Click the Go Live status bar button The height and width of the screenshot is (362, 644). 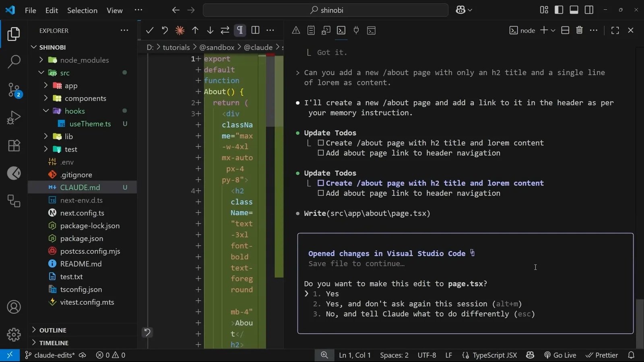click(x=560, y=355)
